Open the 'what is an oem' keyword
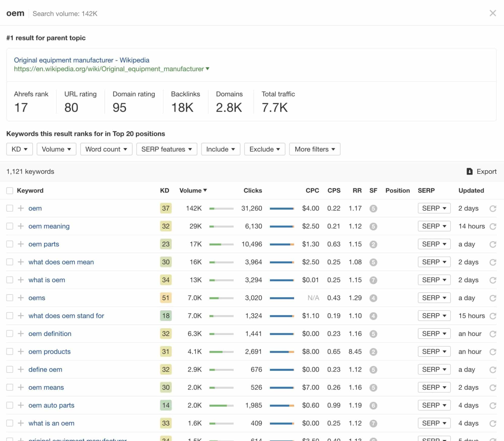Screen dimensions: 504x441 pyautogui.click(x=51, y=423)
